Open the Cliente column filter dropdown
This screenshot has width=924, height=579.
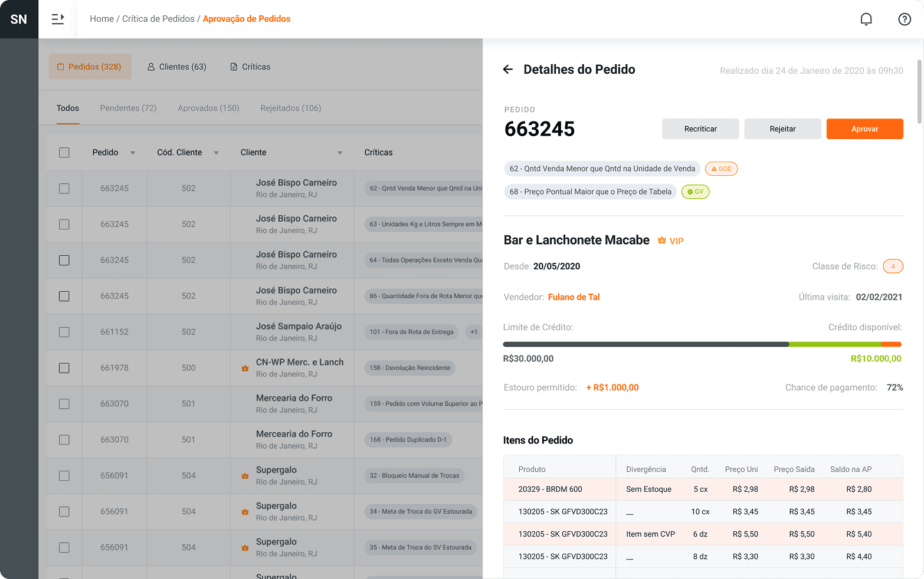[x=340, y=153]
